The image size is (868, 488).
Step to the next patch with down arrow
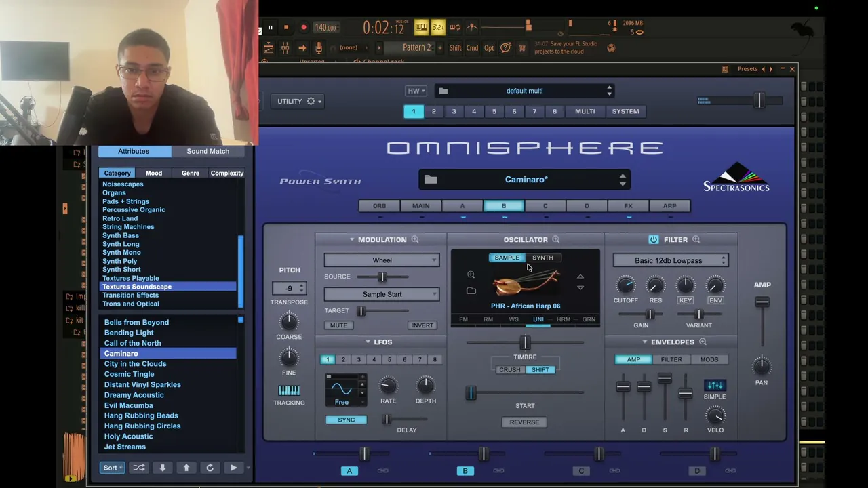point(162,468)
